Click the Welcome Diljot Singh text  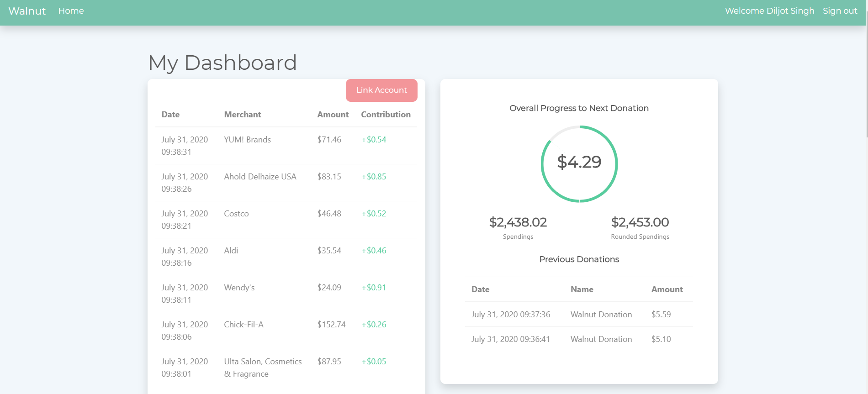[769, 11]
